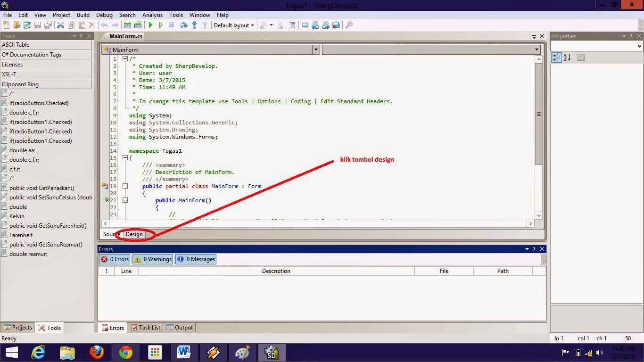Screen dimensions: 644x362
Task: Switch to the Design tab
Action: pos(134,234)
